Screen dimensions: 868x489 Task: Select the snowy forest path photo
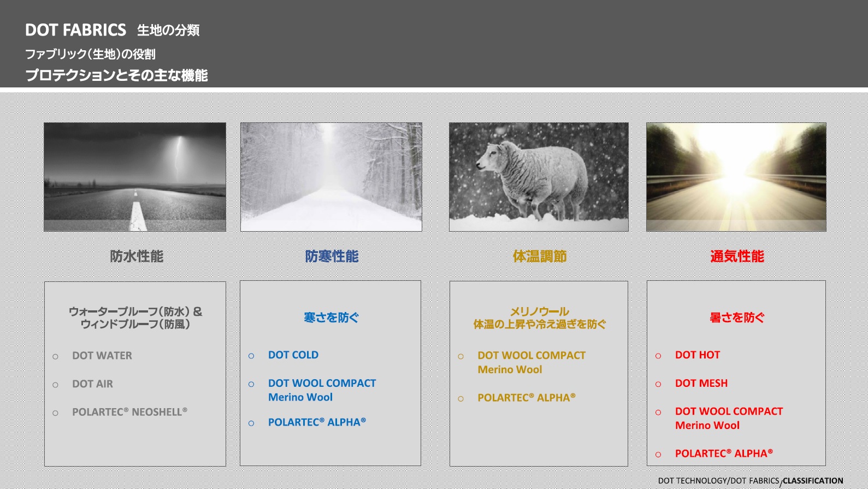[331, 176]
